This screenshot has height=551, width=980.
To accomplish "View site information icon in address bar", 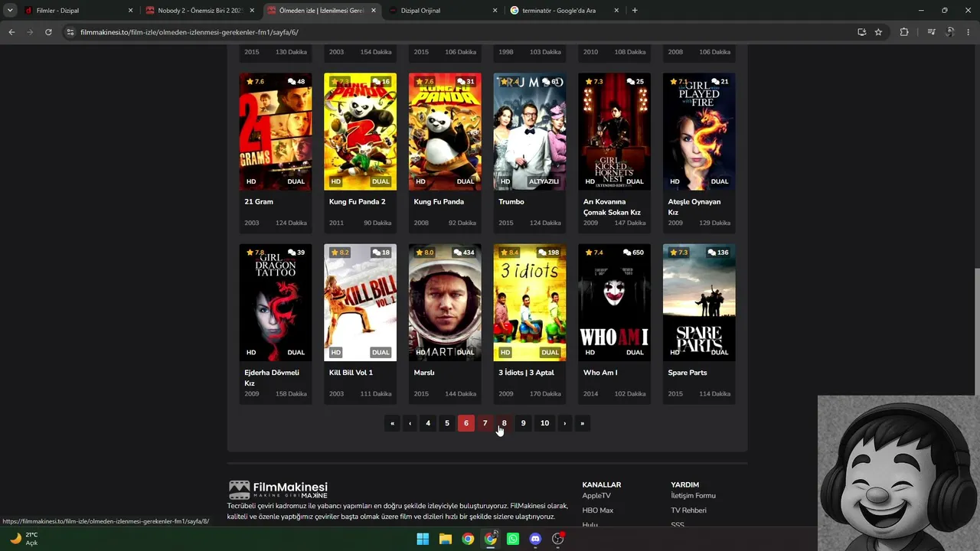I will [x=70, y=32].
